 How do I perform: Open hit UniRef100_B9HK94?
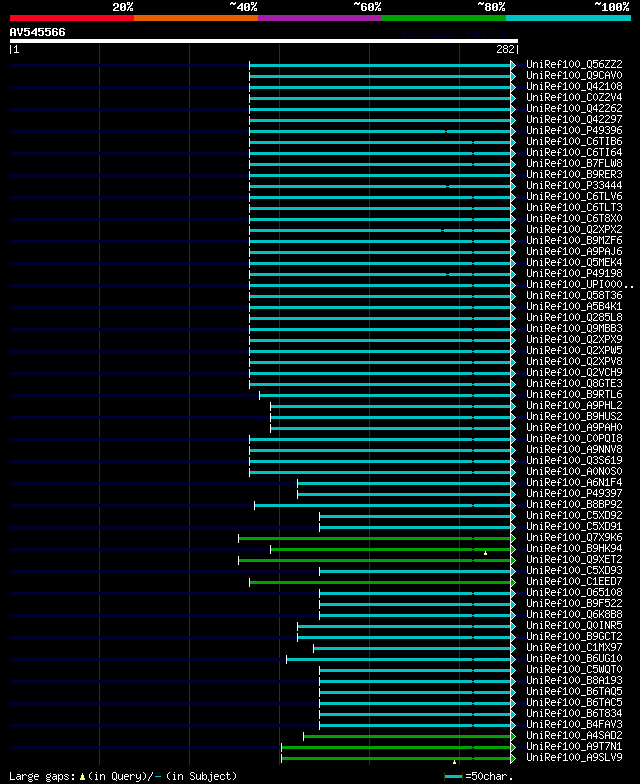574,548
